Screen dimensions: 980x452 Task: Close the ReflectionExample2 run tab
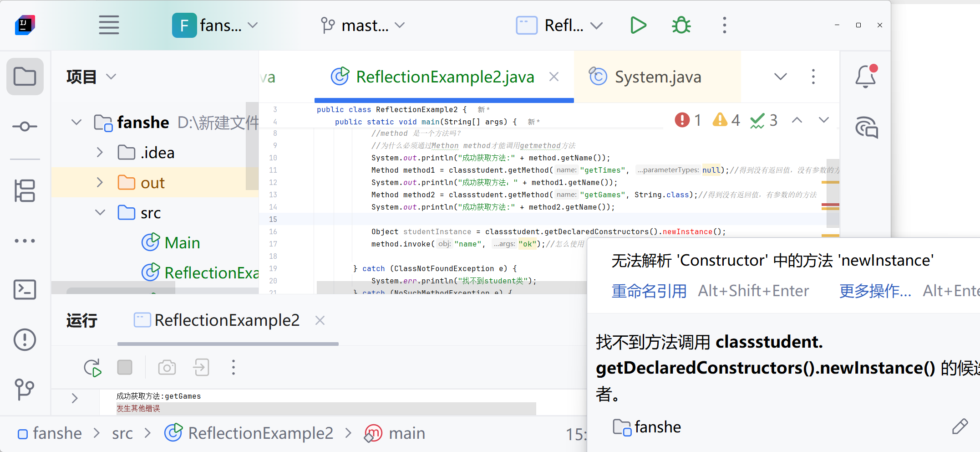click(320, 320)
